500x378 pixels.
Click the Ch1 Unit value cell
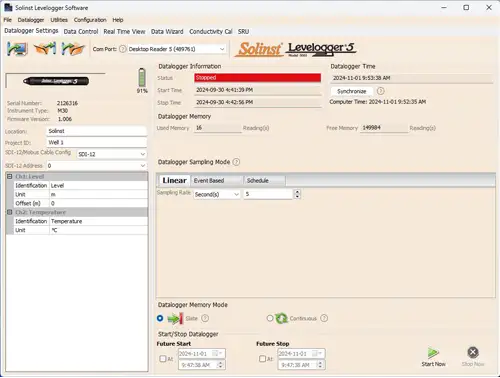[98, 194]
